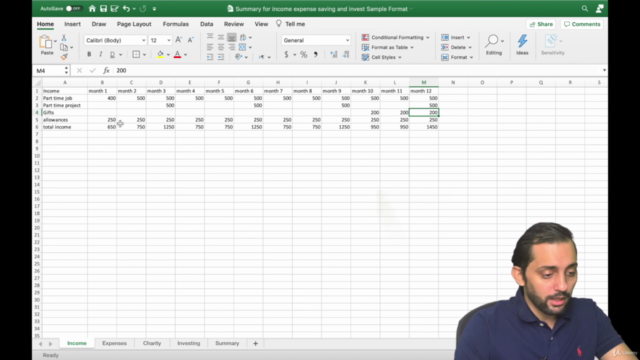Toggle italic formatting
This screenshot has width=640, height=360.
point(100,54)
